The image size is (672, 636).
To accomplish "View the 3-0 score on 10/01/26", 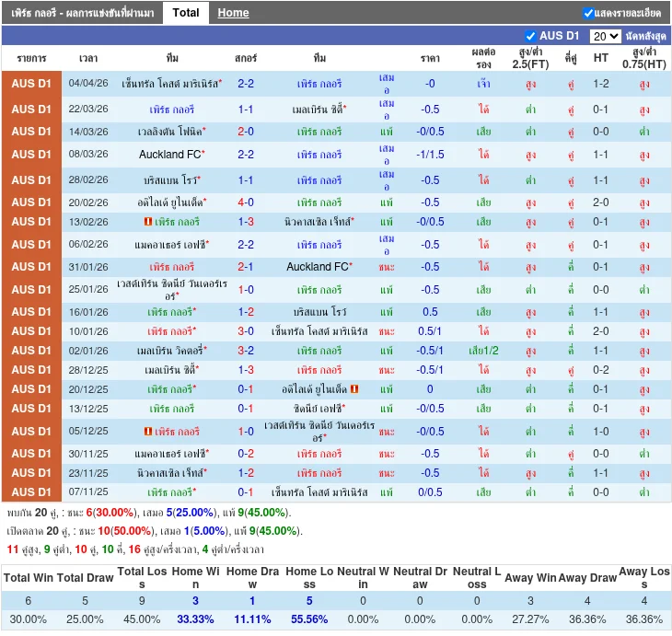I will click(246, 331).
